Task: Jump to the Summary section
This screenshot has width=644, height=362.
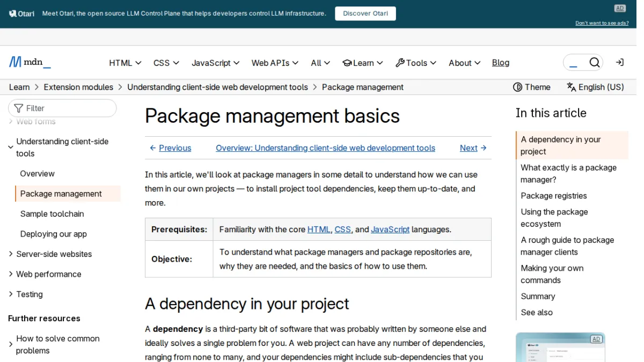Action: [x=538, y=296]
